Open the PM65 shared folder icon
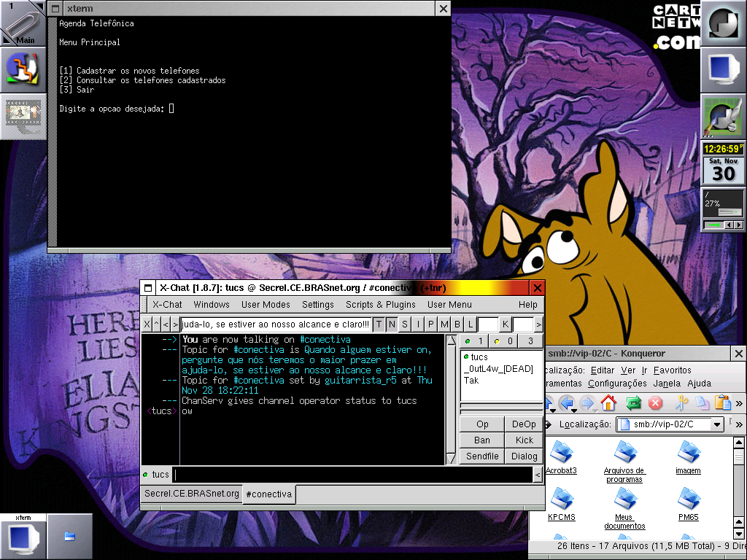The image size is (747, 560). (x=689, y=505)
